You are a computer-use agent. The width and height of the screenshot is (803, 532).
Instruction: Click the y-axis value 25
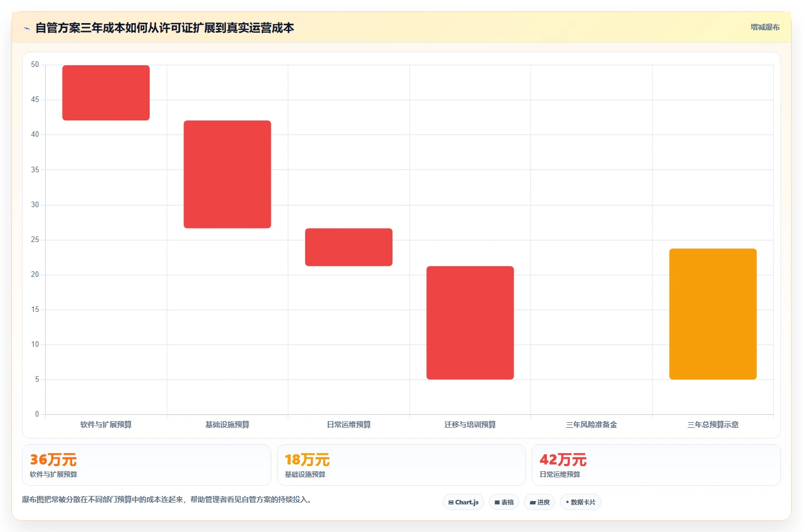(35, 240)
